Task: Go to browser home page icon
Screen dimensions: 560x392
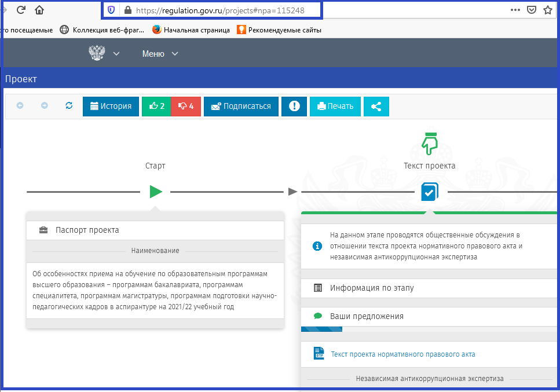Action: tap(39, 10)
